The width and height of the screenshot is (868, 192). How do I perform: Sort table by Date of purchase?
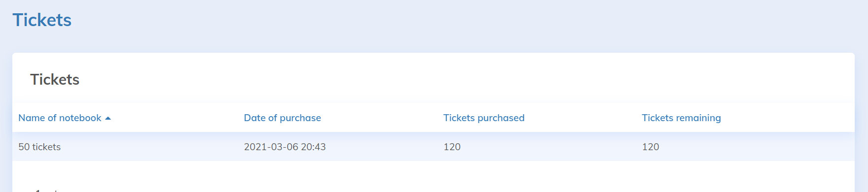pos(282,118)
